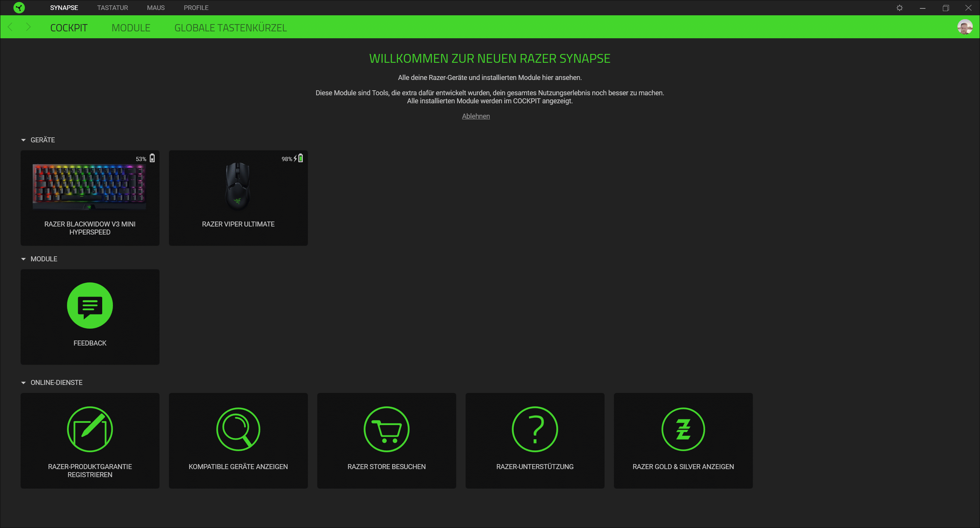Select the Razer BlackWidow V3 Mini keyboard thumbnail
The height and width of the screenshot is (528, 980).
[90, 187]
